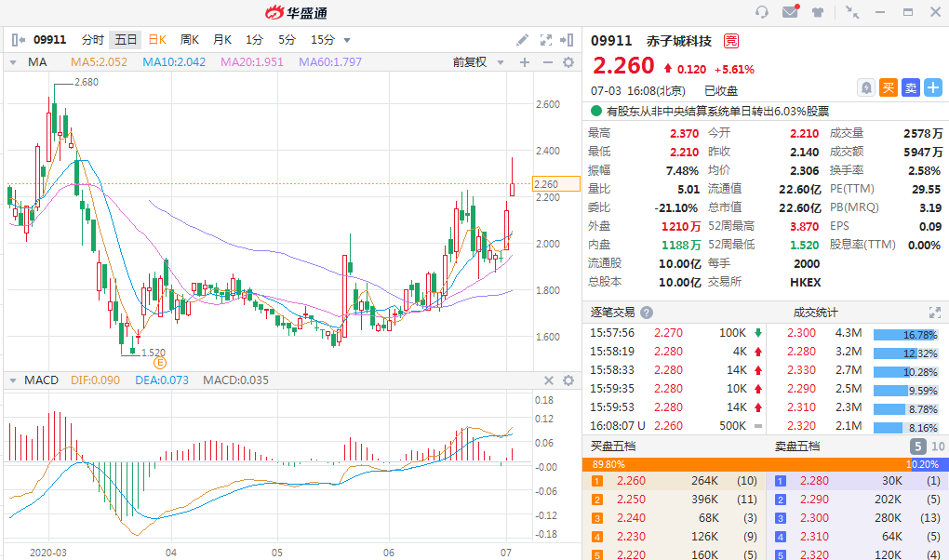Click the price alert bell icon
The height and width of the screenshot is (560, 949).
pos(866,87)
